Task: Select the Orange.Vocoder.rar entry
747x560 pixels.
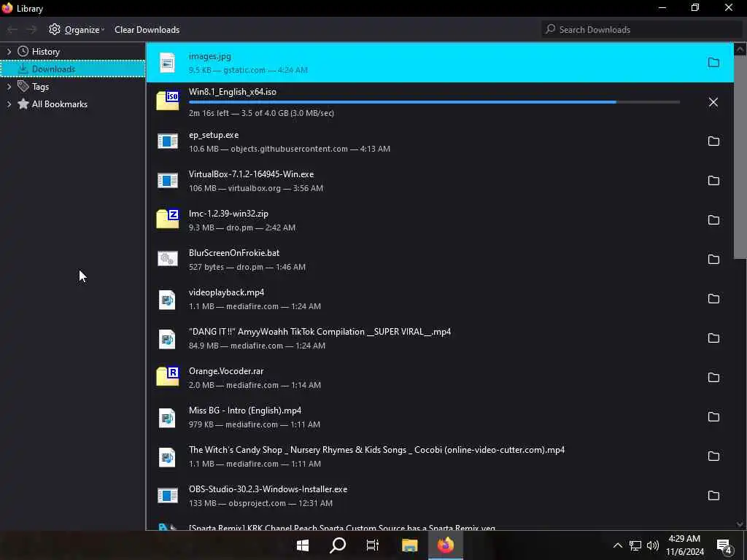Action: [440, 378]
